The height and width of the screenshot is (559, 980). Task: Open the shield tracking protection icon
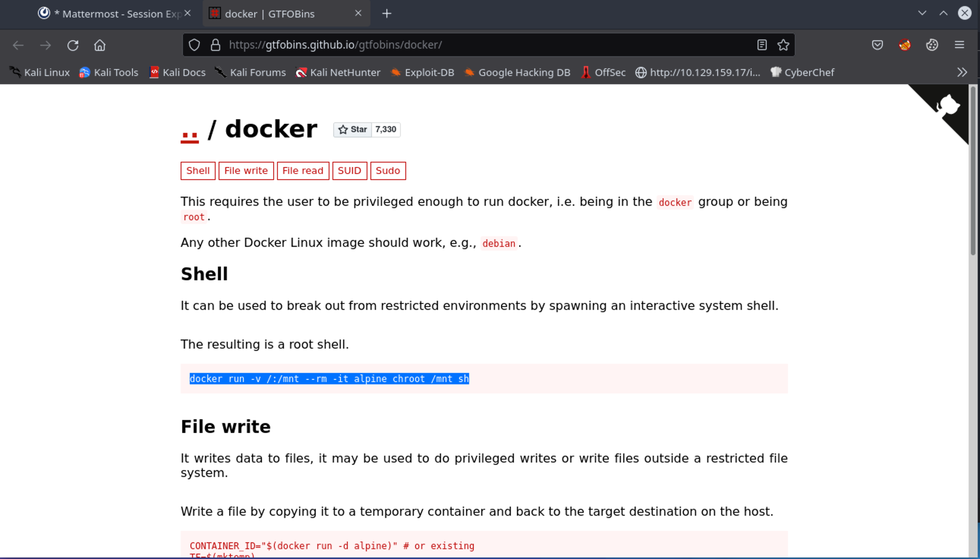tap(195, 45)
